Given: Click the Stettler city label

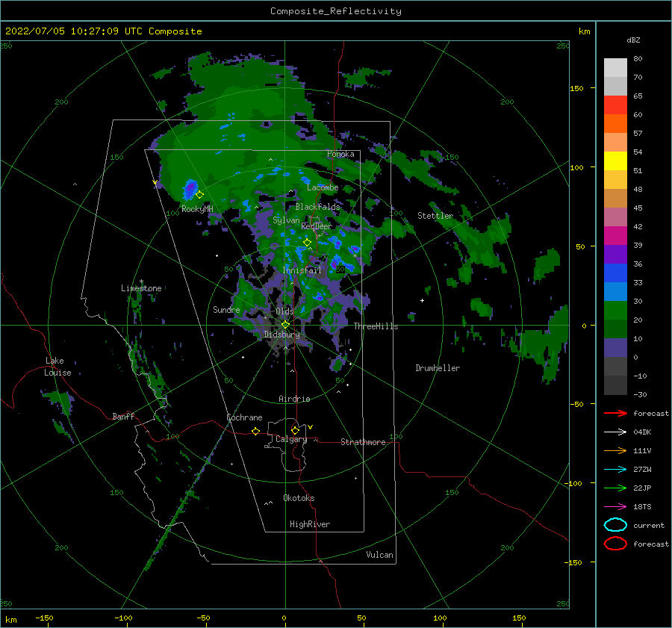Looking at the screenshot, I should tap(435, 216).
